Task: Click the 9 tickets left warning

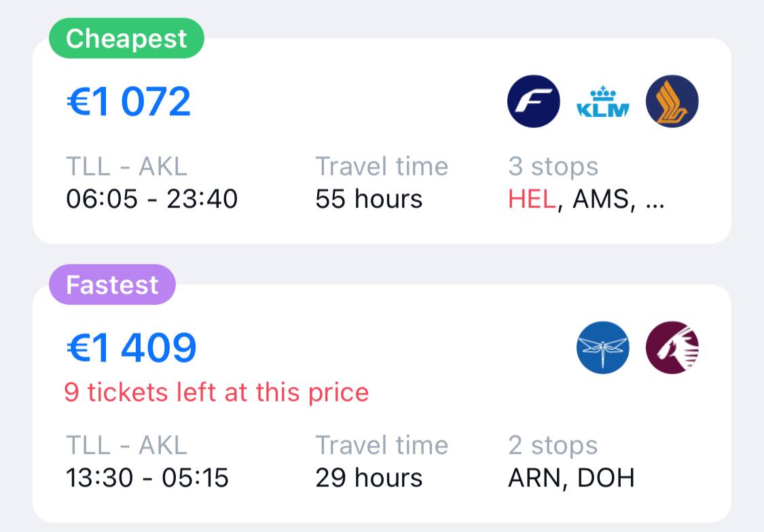Action: (217, 392)
